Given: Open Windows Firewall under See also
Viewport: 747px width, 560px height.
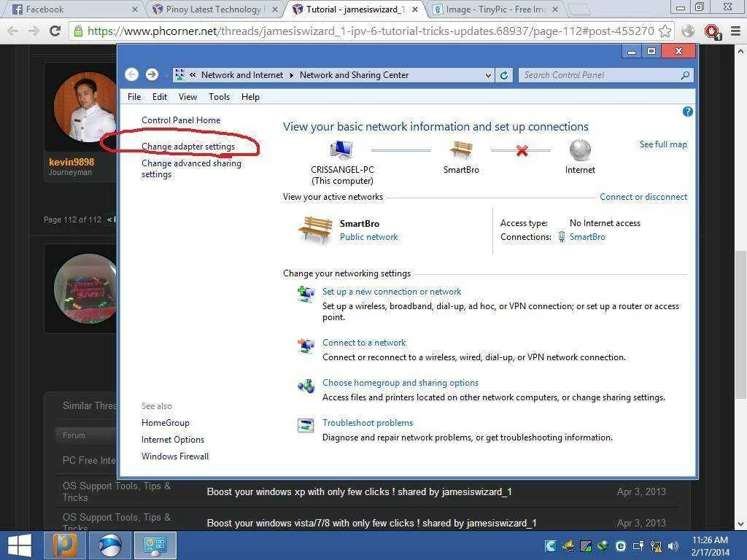Looking at the screenshot, I should click(175, 456).
